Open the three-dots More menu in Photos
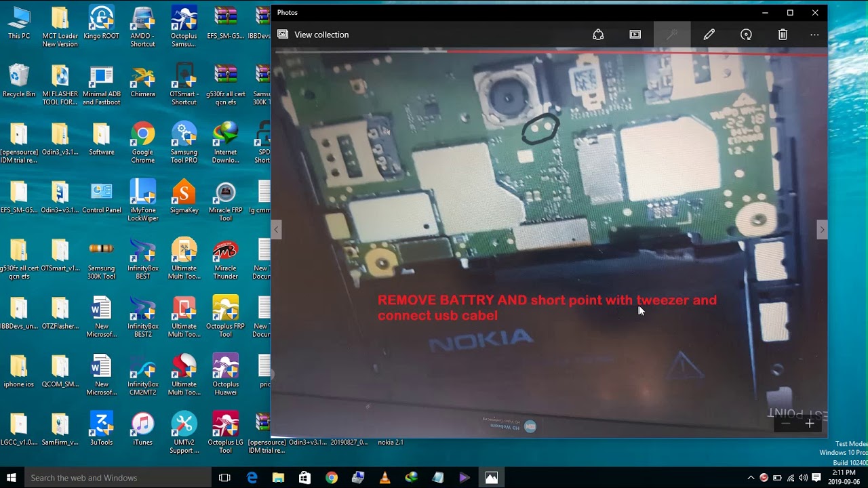Image resolution: width=868 pixels, height=488 pixels. [x=814, y=35]
